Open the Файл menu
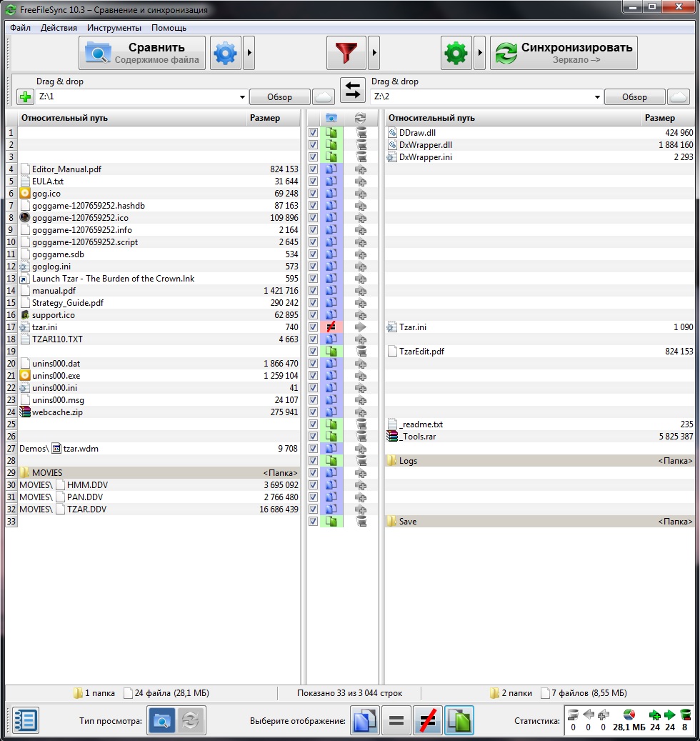The image size is (700, 741). 20,28
